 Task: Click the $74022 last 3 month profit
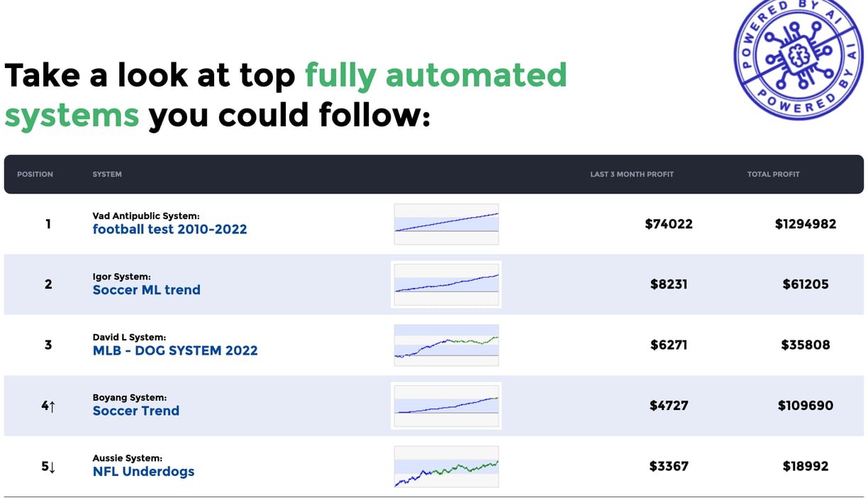click(x=669, y=224)
